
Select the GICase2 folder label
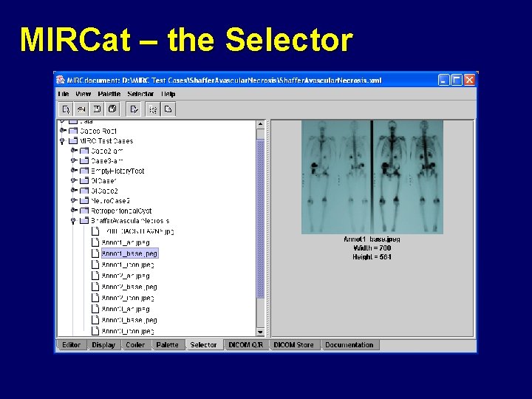point(104,191)
